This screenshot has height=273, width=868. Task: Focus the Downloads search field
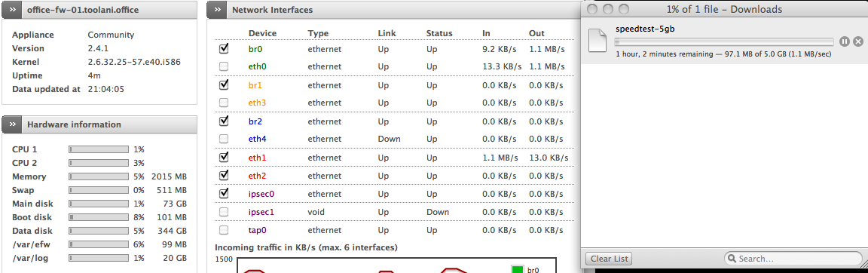(x=793, y=259)
